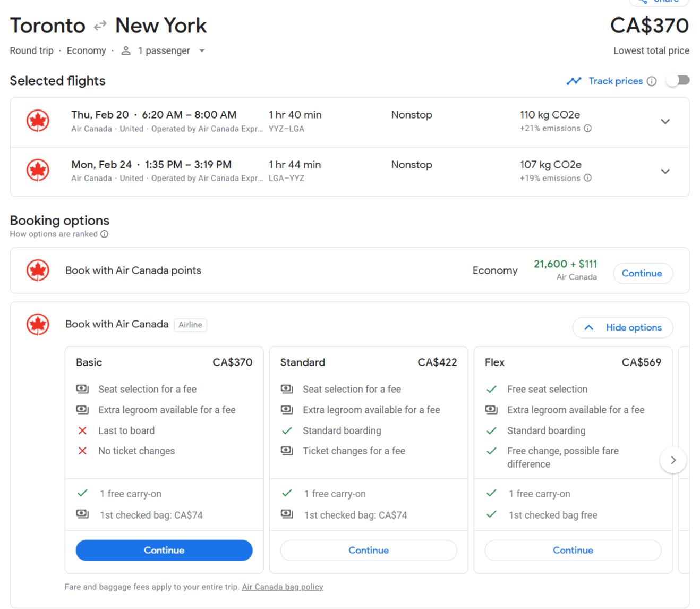Click the emissions info icon for the Feb 24 flight
700x609 pixels.
(x=587, y=178)
